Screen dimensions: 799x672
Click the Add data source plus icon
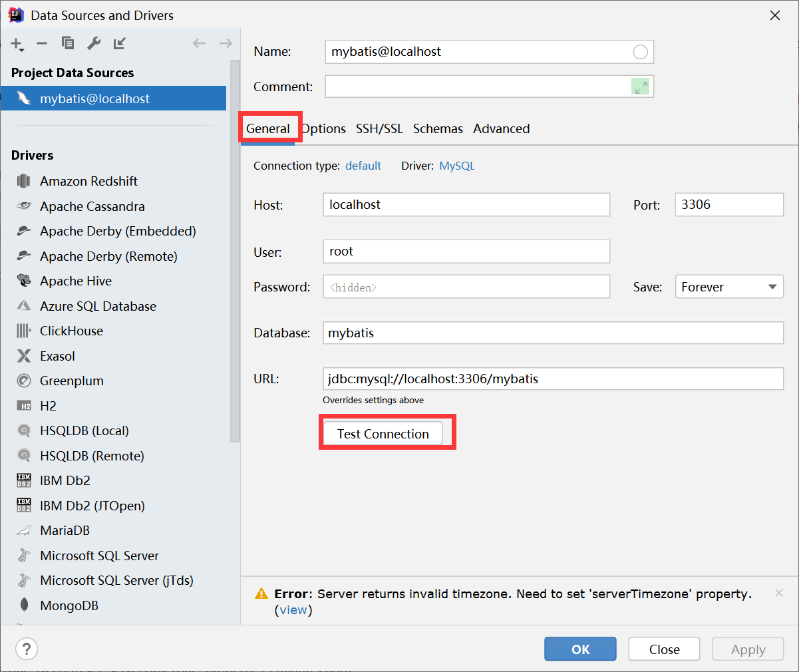coord(17,44)
